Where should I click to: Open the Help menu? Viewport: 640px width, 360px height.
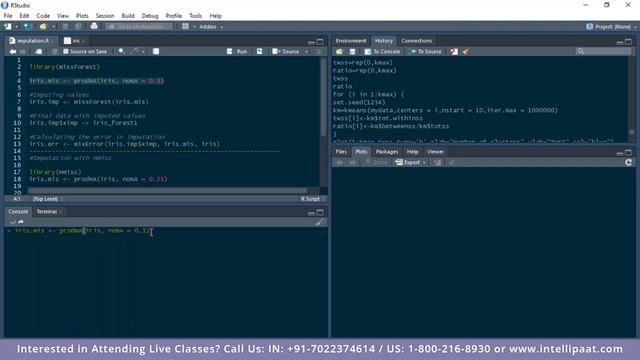(x=216, y=16)
